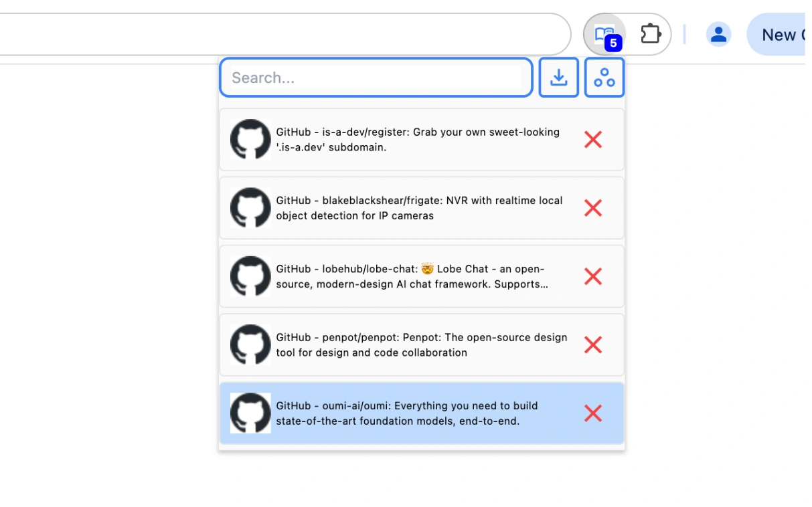Remove the lobehub/lobe-chat entry
Screen dimensions: 812x507
(x=593, y=276)
